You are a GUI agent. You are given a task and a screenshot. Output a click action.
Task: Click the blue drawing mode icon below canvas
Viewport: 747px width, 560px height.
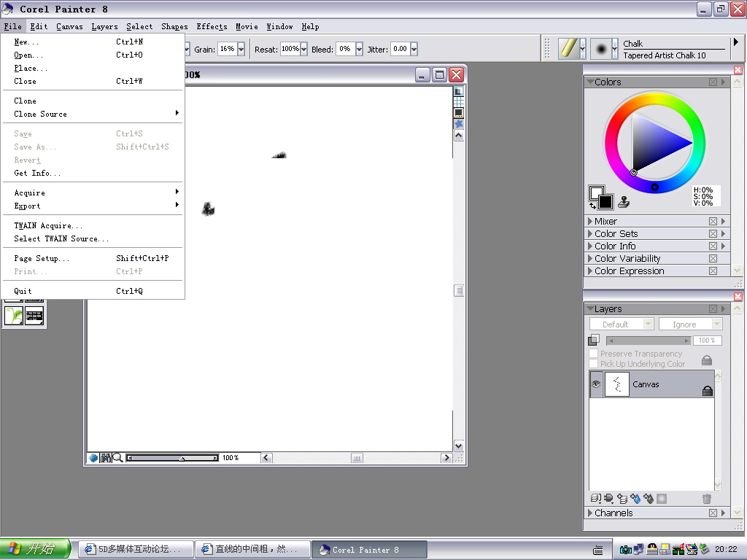(x=93, y=458)
